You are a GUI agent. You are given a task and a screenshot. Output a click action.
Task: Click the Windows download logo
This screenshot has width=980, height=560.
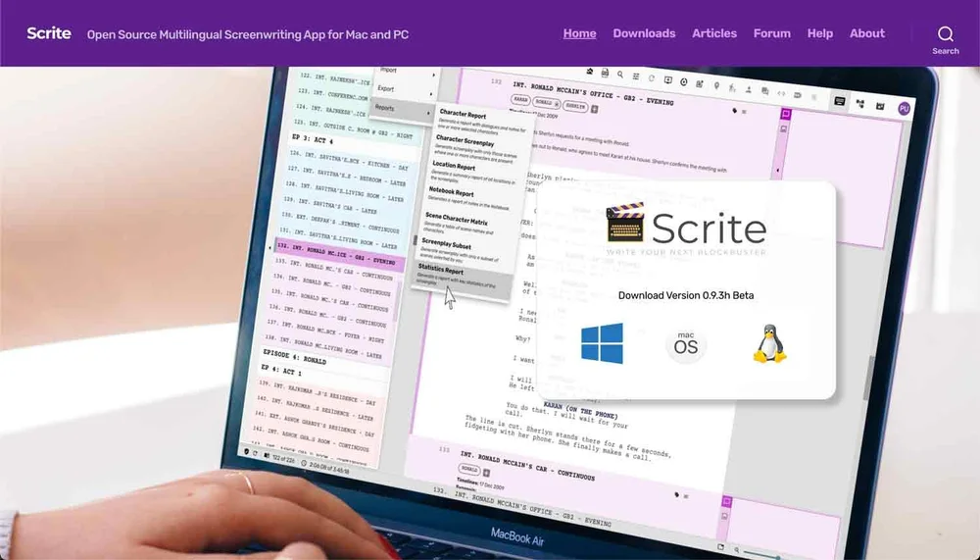602,343
